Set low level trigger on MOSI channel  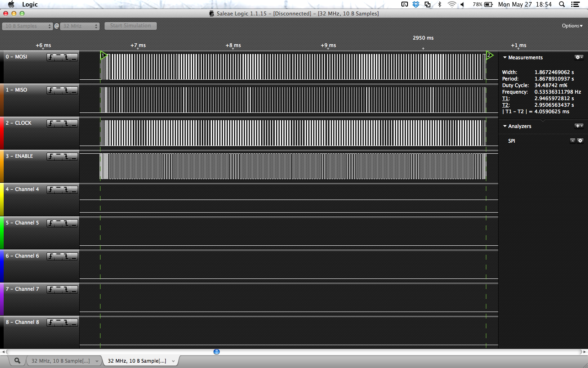[74, 57]
